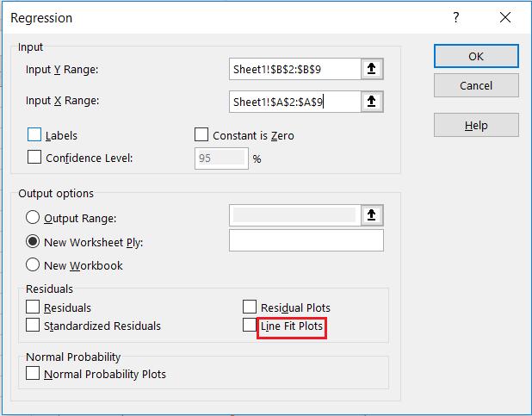Viewport: 532px width, 416px height.
Task: Click the 'Input Y Range:' label text
Action: [x=62, y=70]
